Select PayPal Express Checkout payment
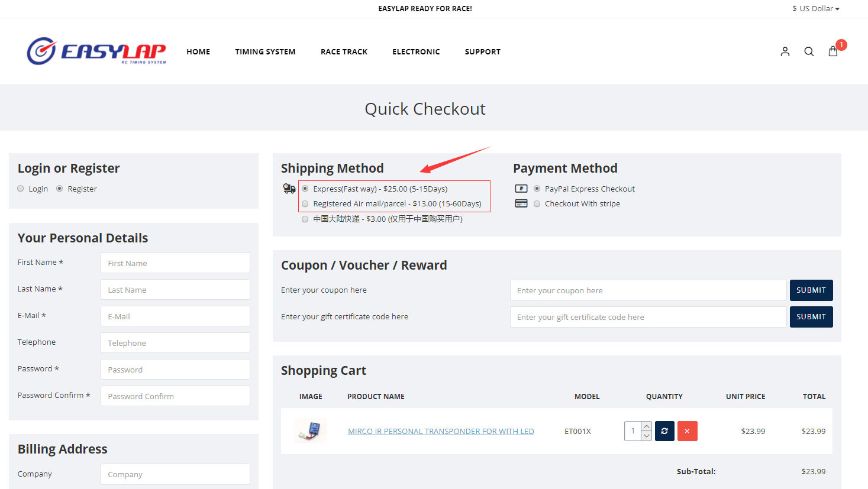Screen dimensions: 868x489 pos(537,189)
